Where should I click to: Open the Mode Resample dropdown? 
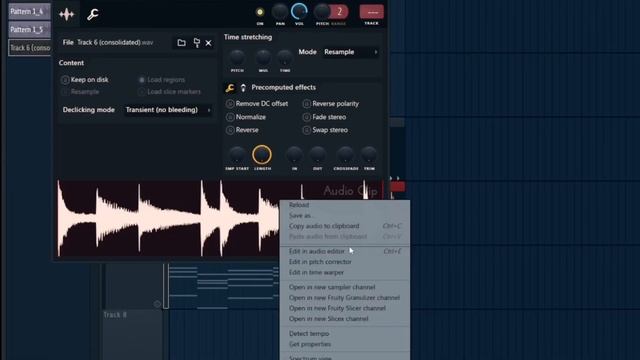click(350, 52)
